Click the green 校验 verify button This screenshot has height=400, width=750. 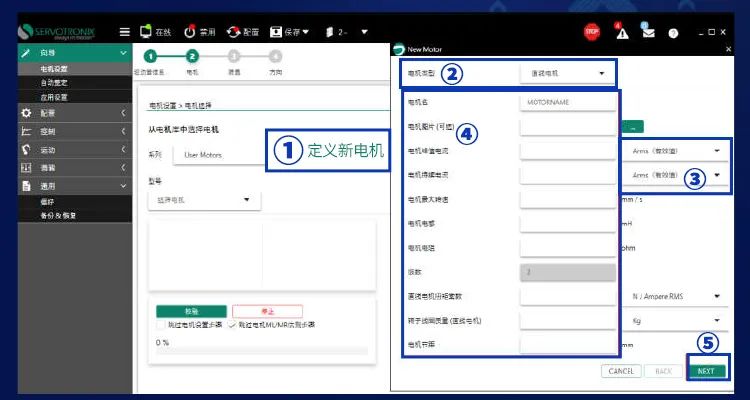pyautogui.click(x=191, y=311)
